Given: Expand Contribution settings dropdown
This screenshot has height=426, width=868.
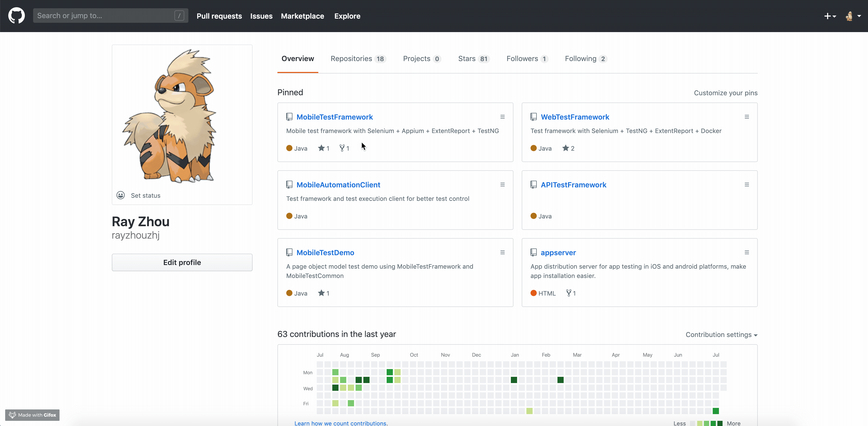Looking at the screenshot, I should pos(722,335).
